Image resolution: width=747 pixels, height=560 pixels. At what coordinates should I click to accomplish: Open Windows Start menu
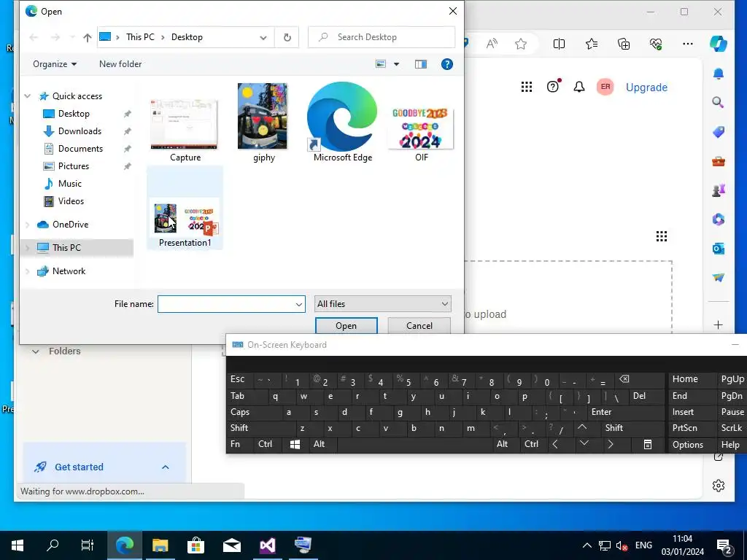(x=18, y=545)
